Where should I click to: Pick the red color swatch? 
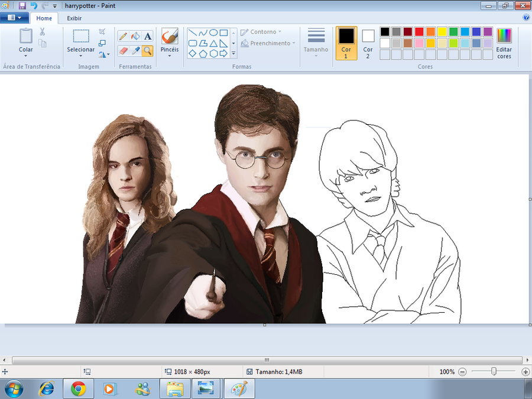419,31
